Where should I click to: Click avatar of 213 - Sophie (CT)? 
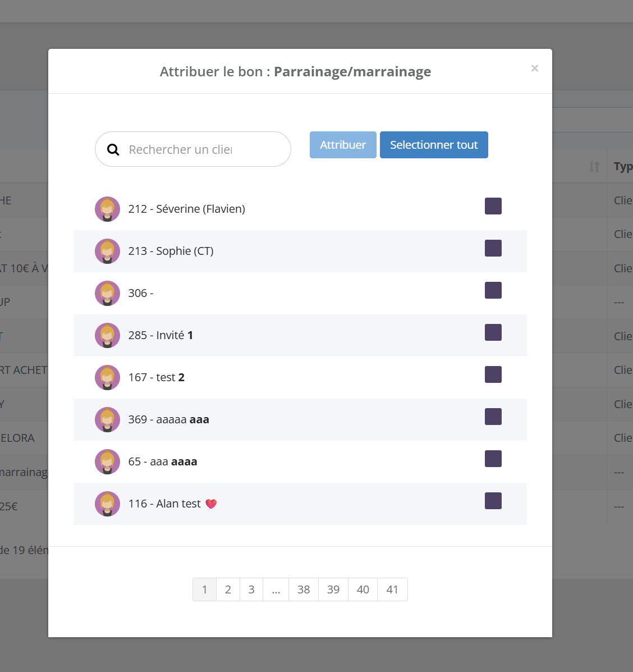click(108, 251)
